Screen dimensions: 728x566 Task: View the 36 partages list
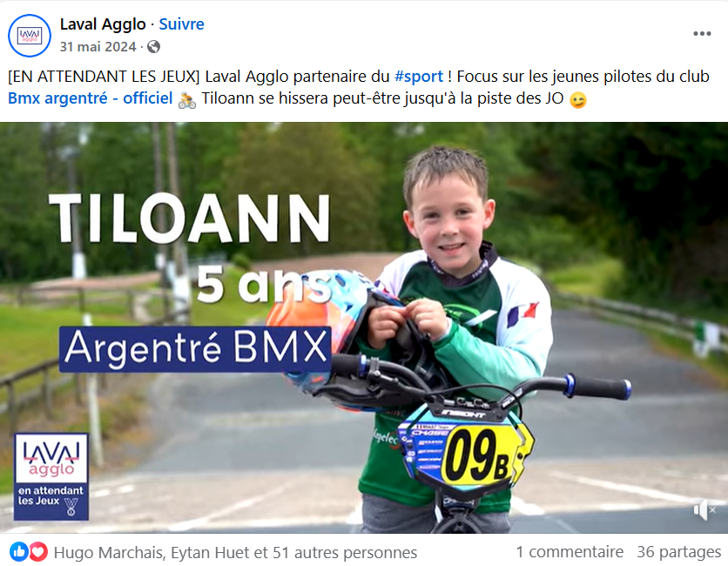(x=678, y=552)
